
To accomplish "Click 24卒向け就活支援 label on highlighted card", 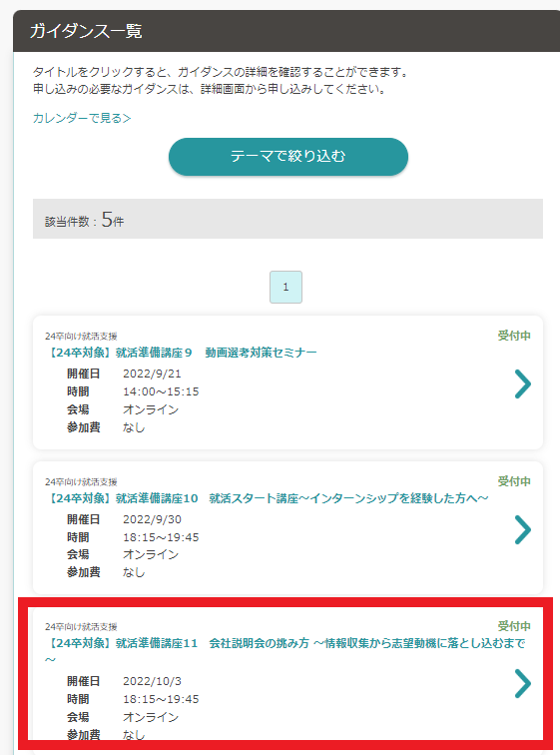I will pos(81,627).
